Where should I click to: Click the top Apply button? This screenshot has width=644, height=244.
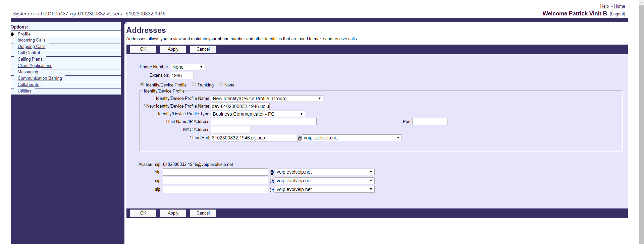tap(173, 49)
